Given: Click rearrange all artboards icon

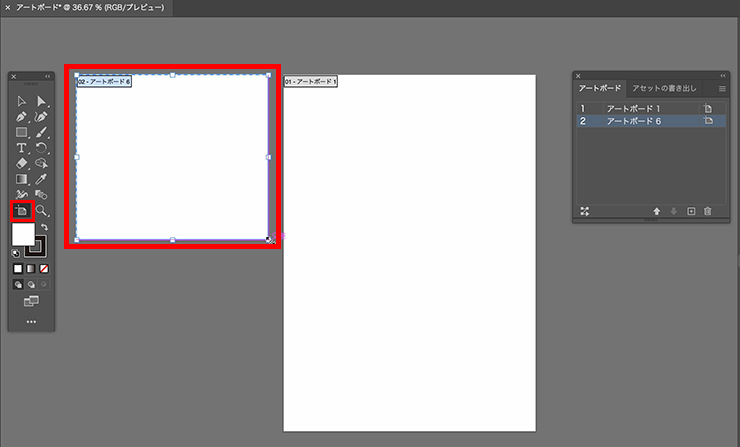Looking at the screenshot, I should pos(585,211).
